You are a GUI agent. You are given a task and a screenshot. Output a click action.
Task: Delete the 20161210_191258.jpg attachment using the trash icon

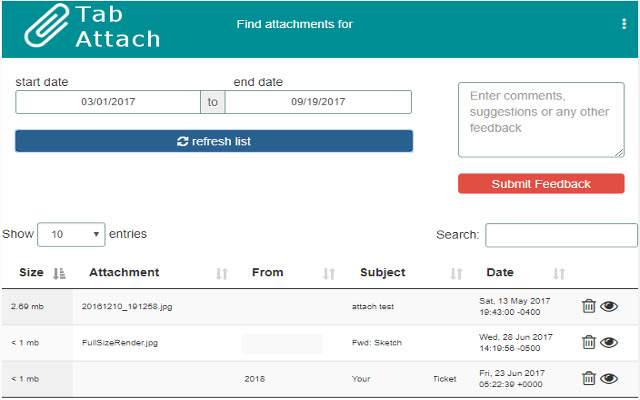tap(589, 306)
